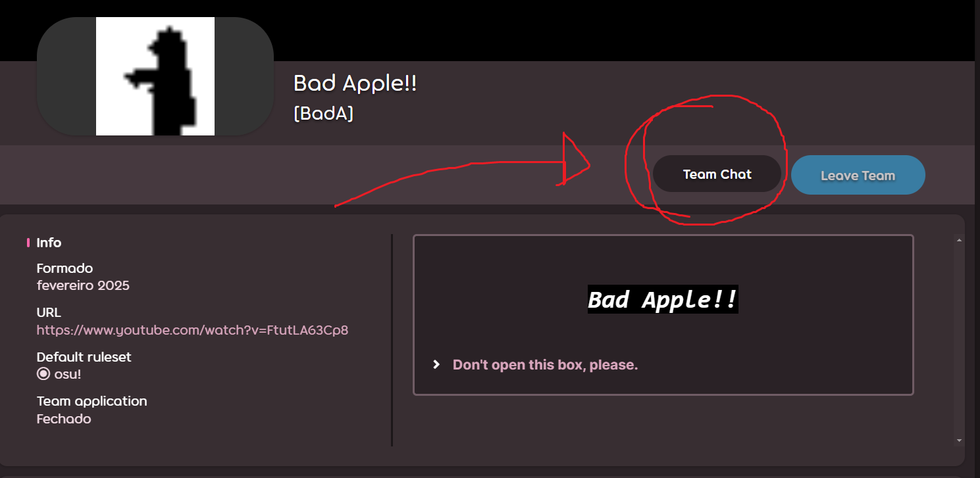Screen dimensions: 980x478
Task: Click the Info section heading
Action: coord(49,243)
